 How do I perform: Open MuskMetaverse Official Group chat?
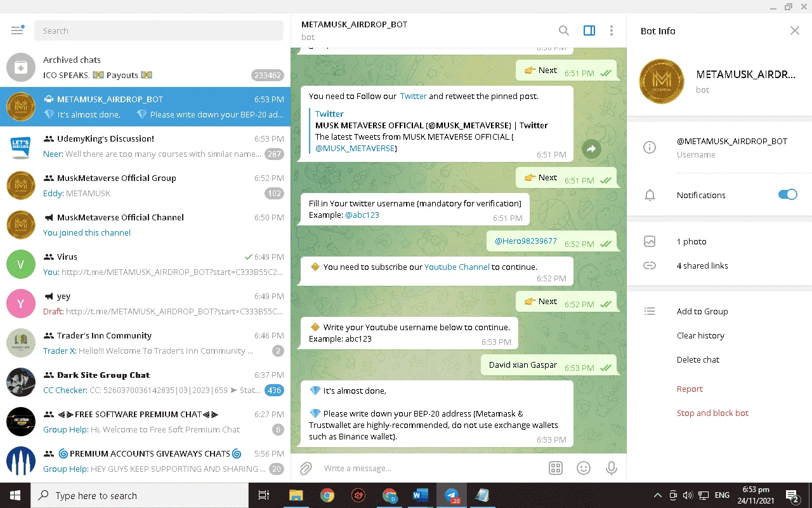145,185
